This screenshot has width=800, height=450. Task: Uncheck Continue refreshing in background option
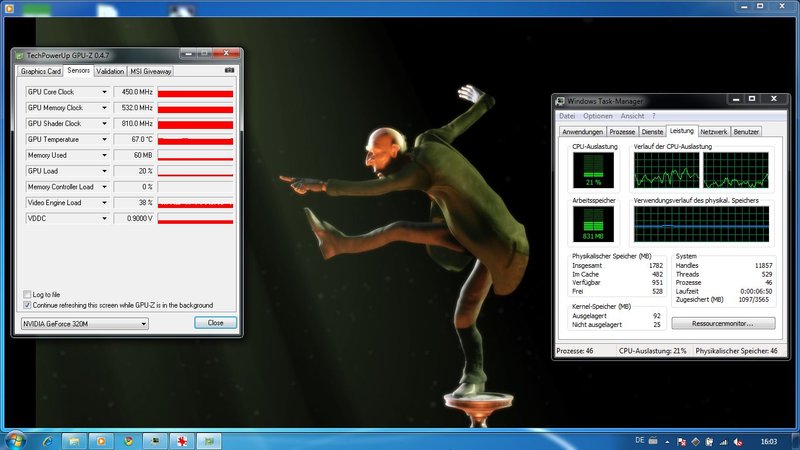[27, 305]
